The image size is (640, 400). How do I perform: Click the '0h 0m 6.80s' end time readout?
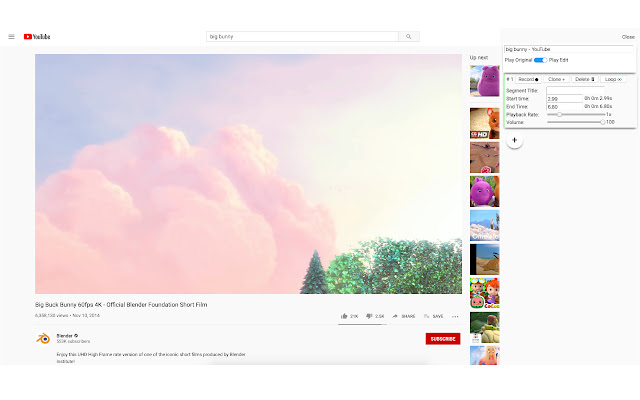(598, 106)
